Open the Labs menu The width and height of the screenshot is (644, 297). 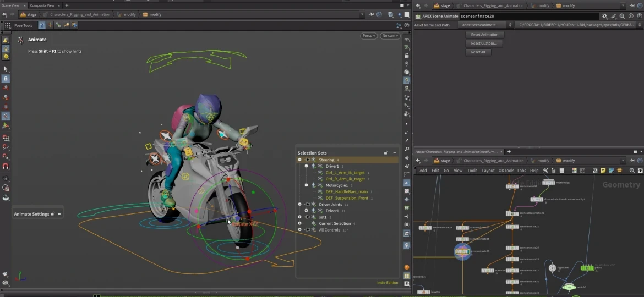(522, 170)
